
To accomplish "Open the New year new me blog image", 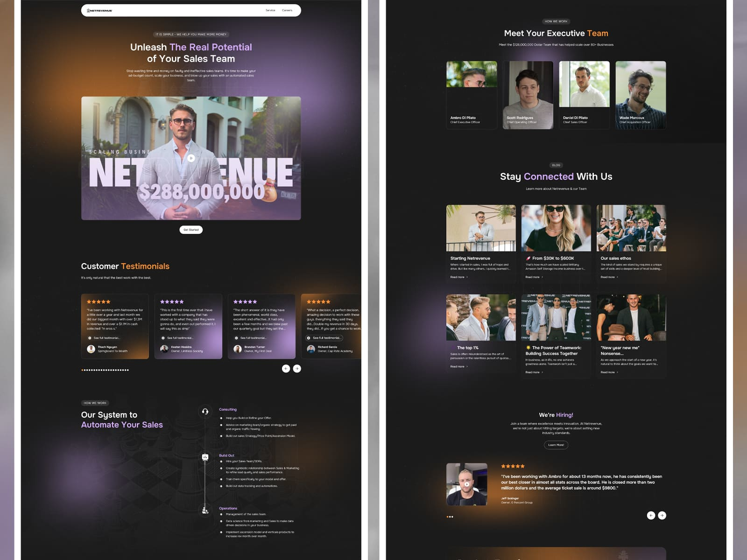I will [x=631, y=317].
